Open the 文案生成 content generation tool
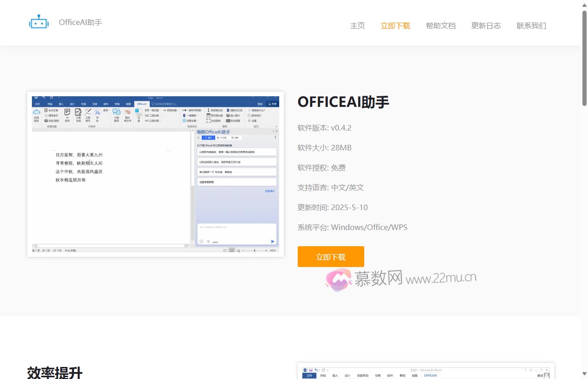The width and height of the screenshot is (588, 379). coord(78,115)
